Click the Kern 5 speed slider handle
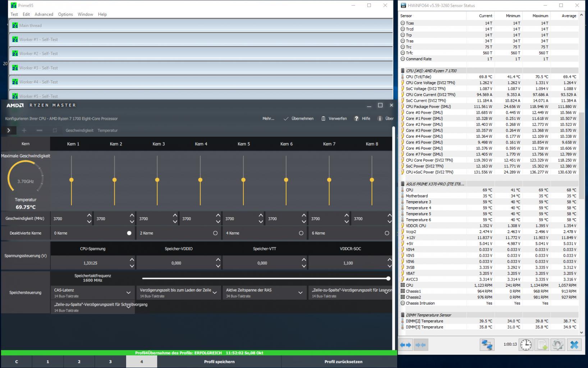Screen dimensions: 588x368 click(243, 180)
